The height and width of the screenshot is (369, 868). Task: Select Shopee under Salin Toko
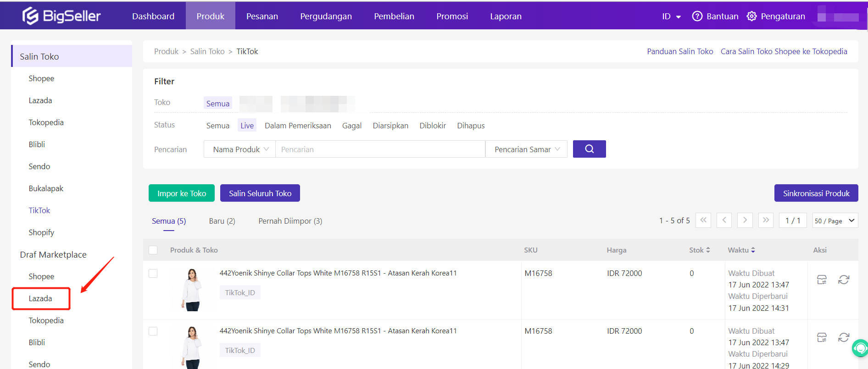pos(41,78)
